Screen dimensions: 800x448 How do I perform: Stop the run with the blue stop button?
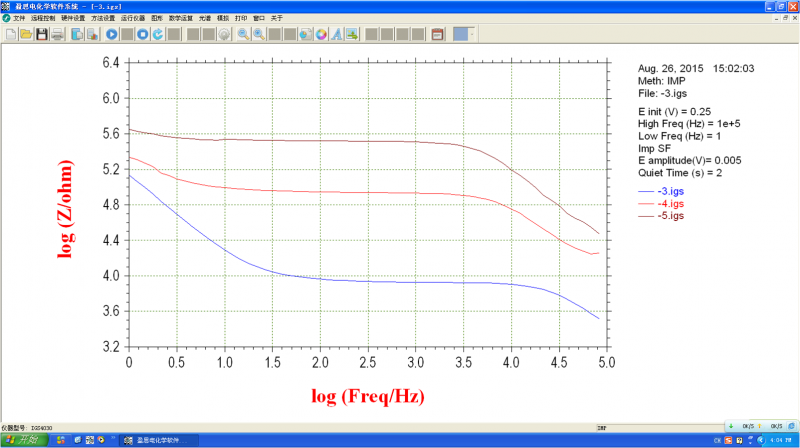143,34
